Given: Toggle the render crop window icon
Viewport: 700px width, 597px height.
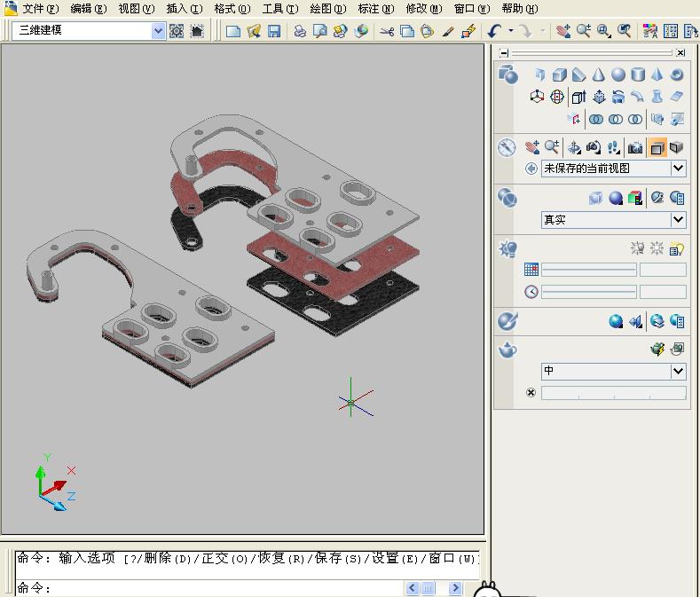Looking at the screenshot, I should (677, 349).
